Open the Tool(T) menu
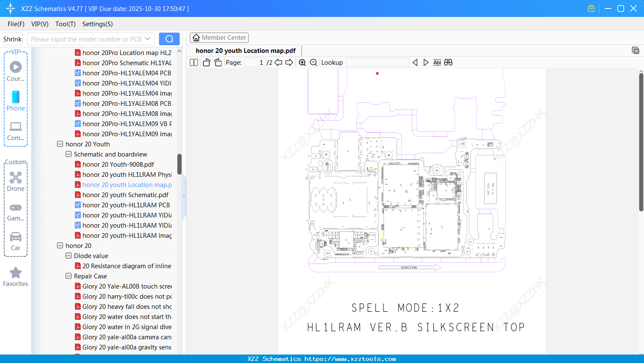Screen dimensions: 644x363 click(66, 24)
